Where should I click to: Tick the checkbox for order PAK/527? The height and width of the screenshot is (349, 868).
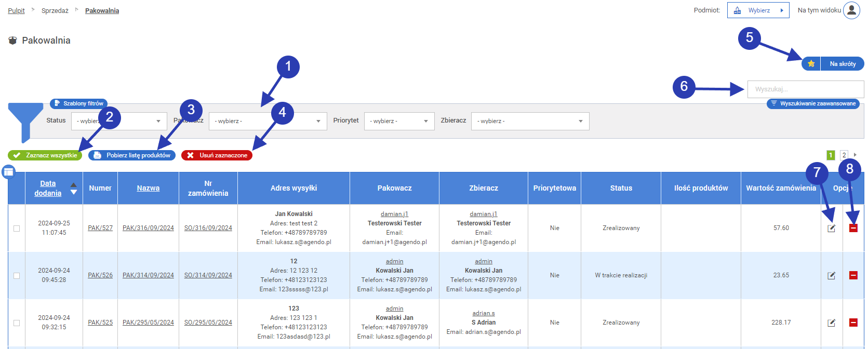pyautogui.click(x=17, y=229)
